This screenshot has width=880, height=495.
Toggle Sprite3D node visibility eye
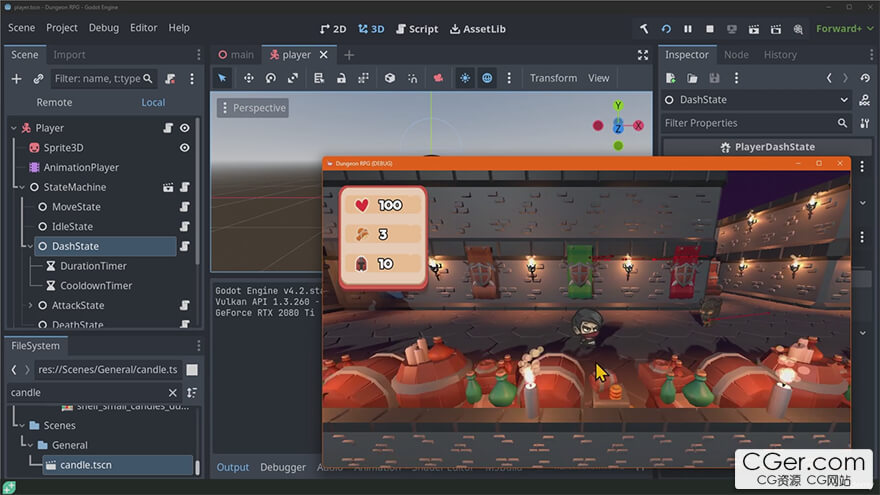pos(185,148)
